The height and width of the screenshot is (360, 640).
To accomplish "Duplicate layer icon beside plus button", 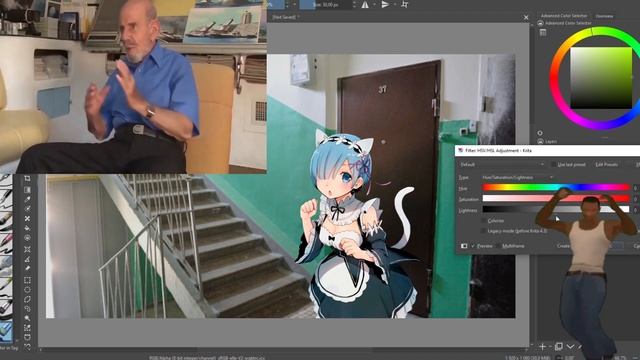I will [558, 347].
